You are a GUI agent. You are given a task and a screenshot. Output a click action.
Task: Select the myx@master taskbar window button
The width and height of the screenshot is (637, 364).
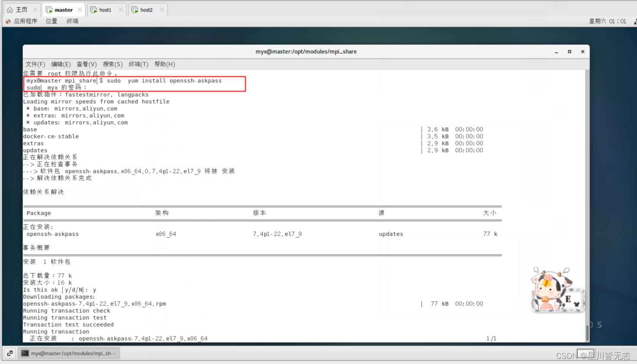pos(69,353)
